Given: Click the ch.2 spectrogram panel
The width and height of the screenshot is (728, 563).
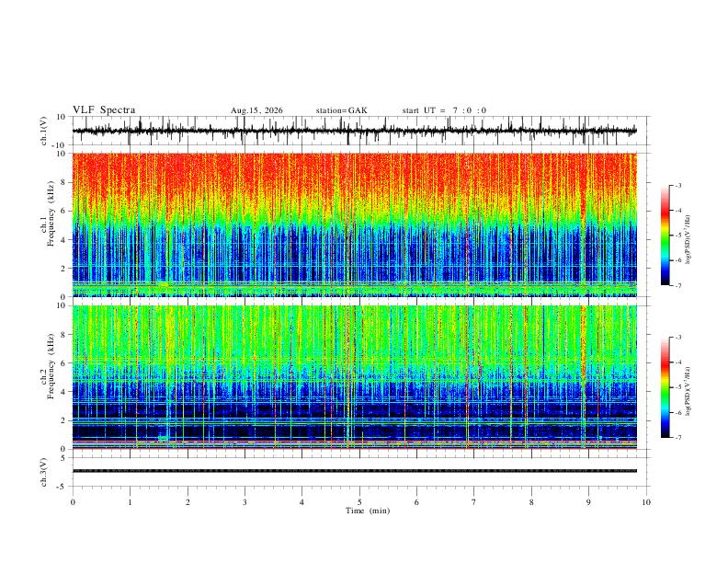Looking at the screenshot, I should click(355, 377).
